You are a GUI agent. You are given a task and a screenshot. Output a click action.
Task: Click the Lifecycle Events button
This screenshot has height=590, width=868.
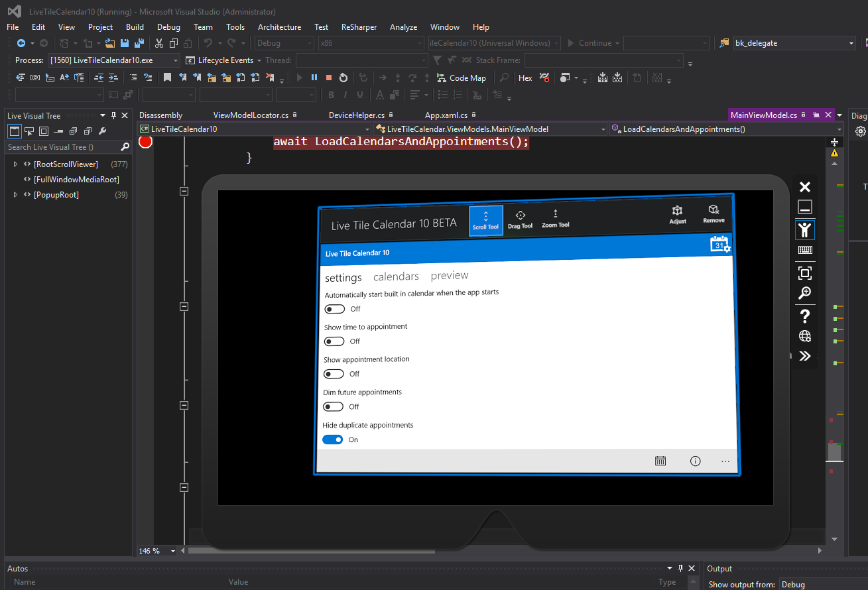(x=225, y=60)
